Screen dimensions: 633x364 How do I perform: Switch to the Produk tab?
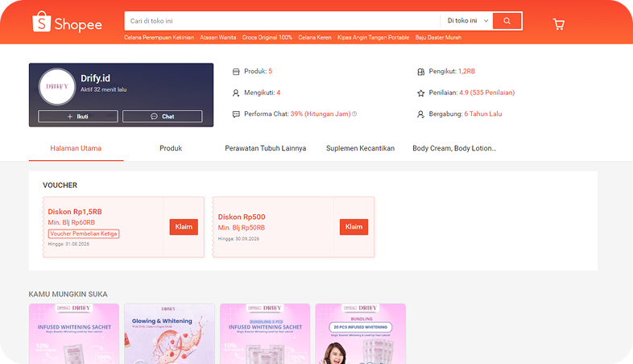point(171,148)
